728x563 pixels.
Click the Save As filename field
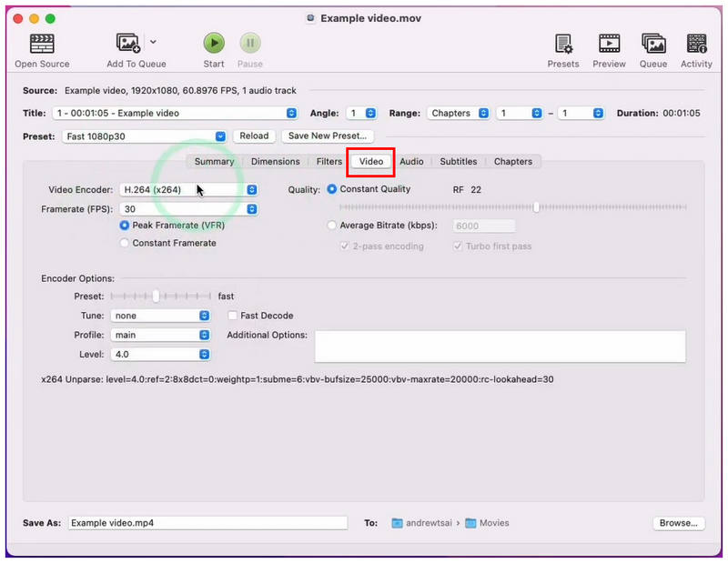point(208,523)
